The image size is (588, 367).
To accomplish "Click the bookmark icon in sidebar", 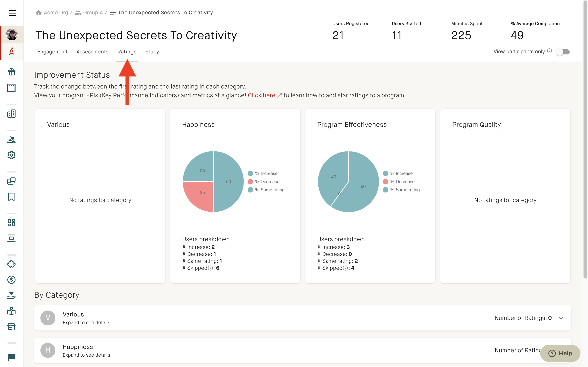I will [x=11, y=197].
